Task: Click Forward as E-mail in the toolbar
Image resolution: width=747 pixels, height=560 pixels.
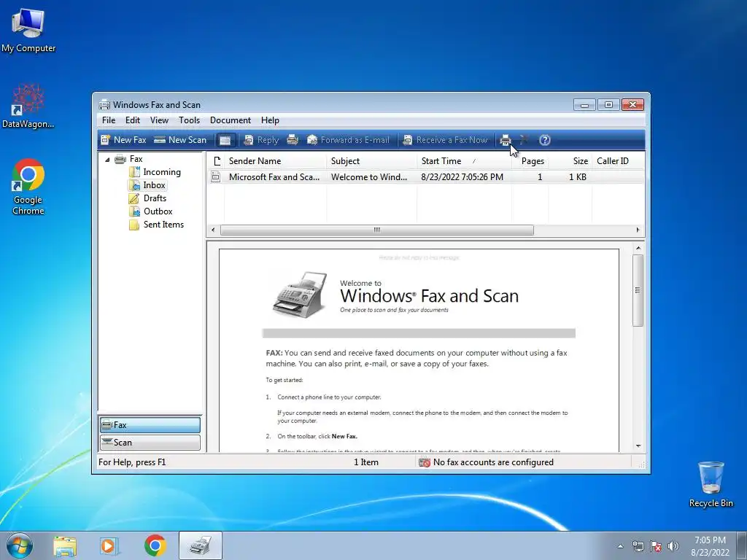Action: point(348,140)
